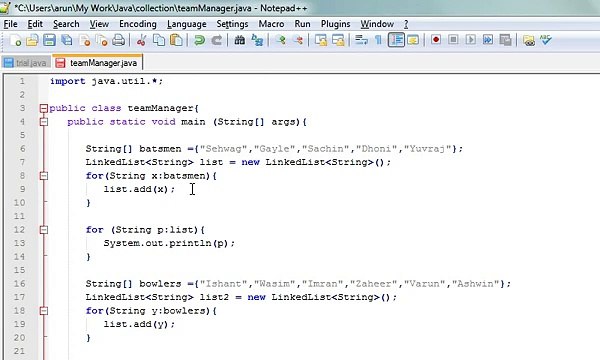Select the teamManager.java tab
This screenshot has height=360, width=600.
pos(97,62)
